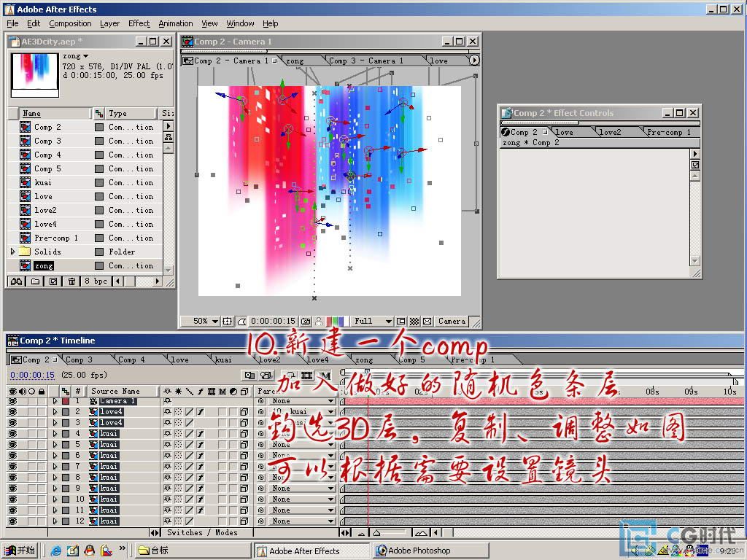Open the Parent dropdown for layer 10
Viewport: 747px width, 560px height.
coord(302,499)
